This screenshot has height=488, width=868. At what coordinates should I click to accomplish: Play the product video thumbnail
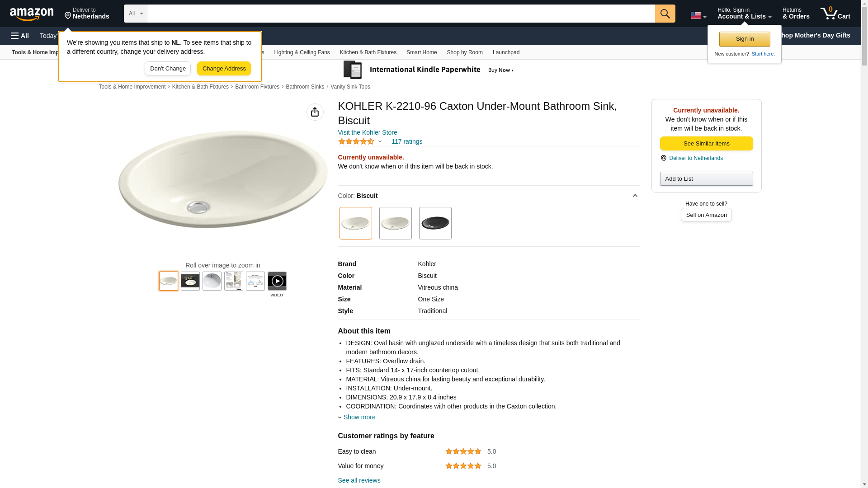[x=277, y=281]
